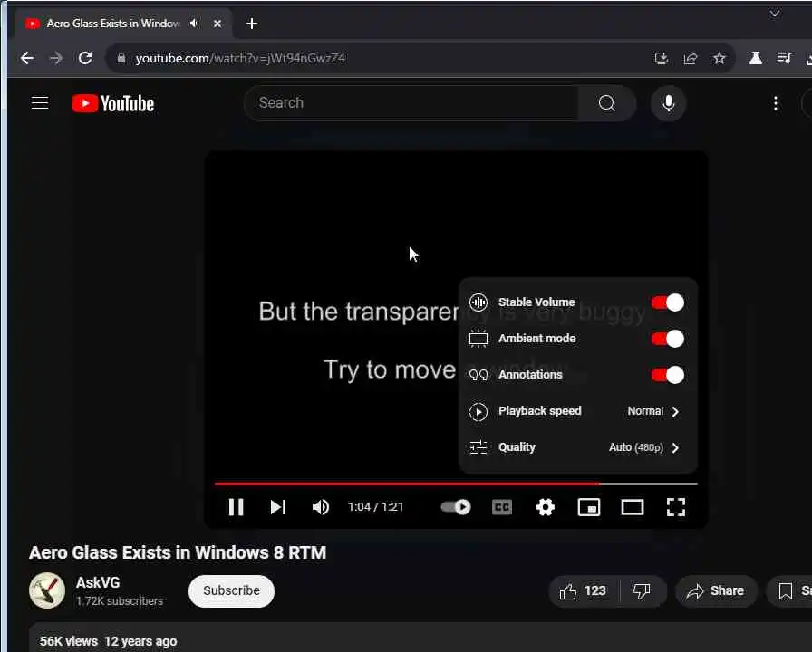The image size is (812, 652).
Task: View site info padlock icon
Action: (x=121, y=58)
